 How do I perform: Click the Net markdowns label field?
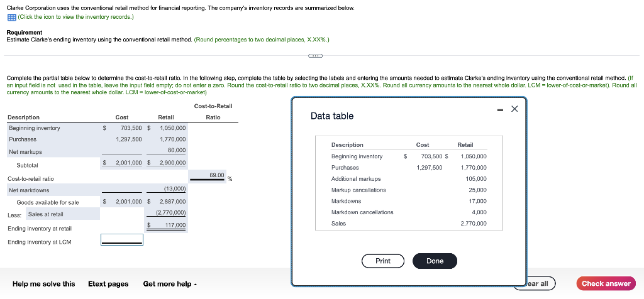point(54,190)
